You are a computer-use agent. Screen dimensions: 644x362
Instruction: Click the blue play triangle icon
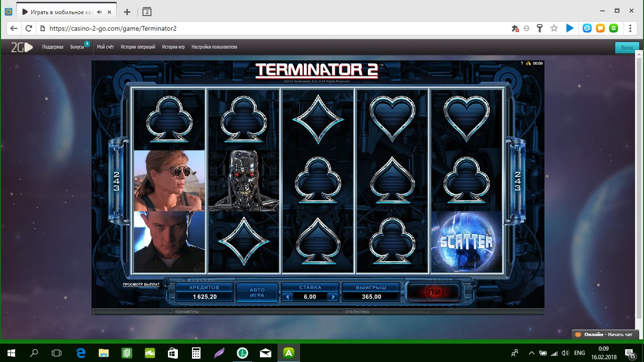570,28
